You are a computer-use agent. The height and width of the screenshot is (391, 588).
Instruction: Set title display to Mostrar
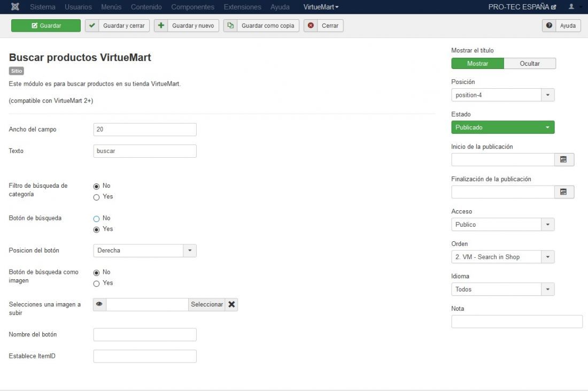pyautogui.click(x=477, y=64)
